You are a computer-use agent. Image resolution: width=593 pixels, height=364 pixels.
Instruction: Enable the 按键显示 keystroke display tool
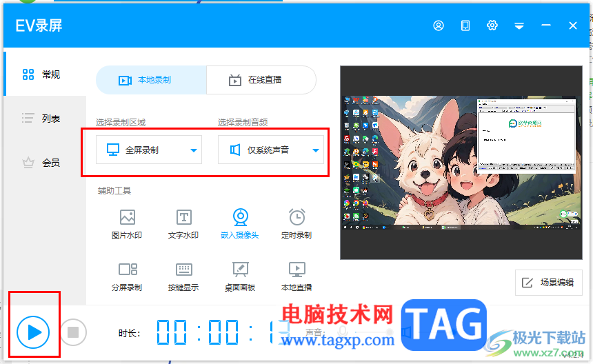183,276
